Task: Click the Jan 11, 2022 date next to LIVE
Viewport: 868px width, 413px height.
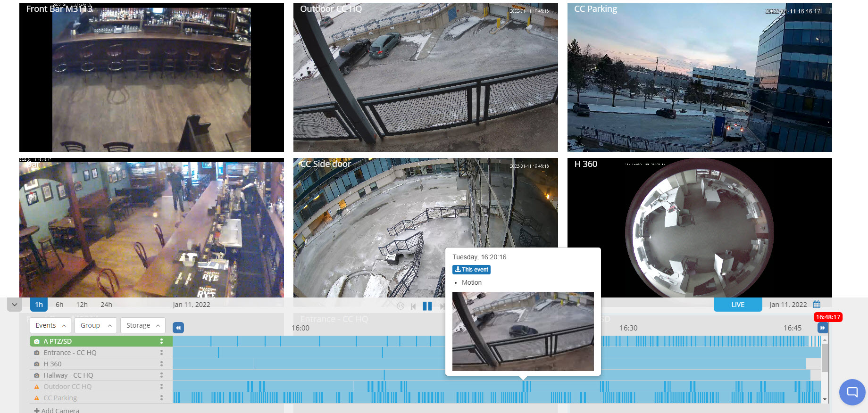Action: [x=788, y=305]
